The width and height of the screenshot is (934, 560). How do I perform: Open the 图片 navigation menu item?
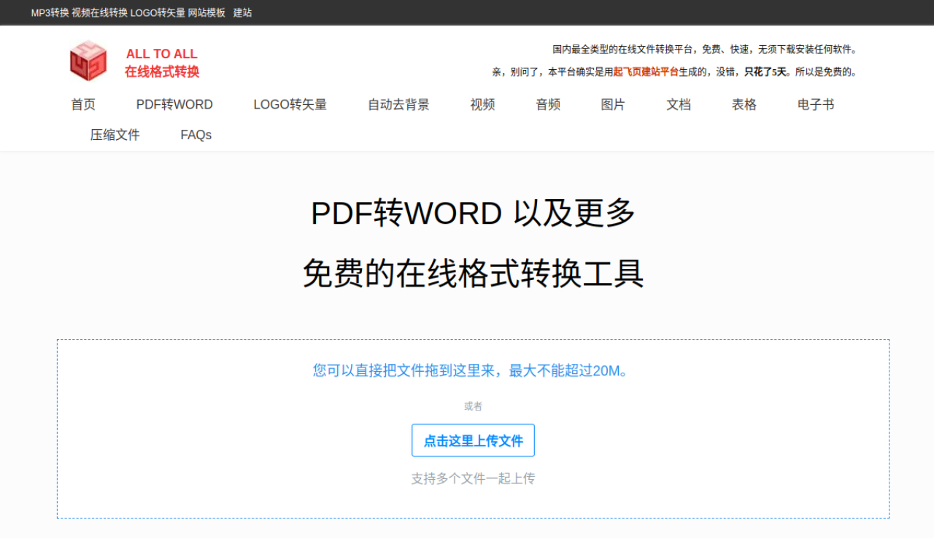[613, 104]
